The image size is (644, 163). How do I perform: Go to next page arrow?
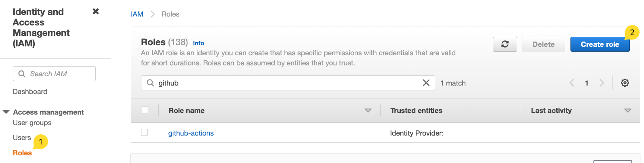point(602,83)
